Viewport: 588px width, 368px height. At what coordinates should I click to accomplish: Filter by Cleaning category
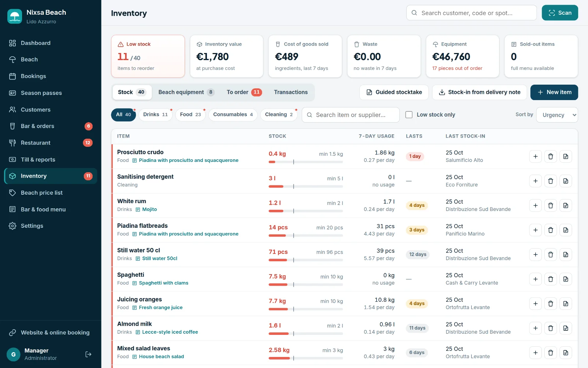pos(279,115)
